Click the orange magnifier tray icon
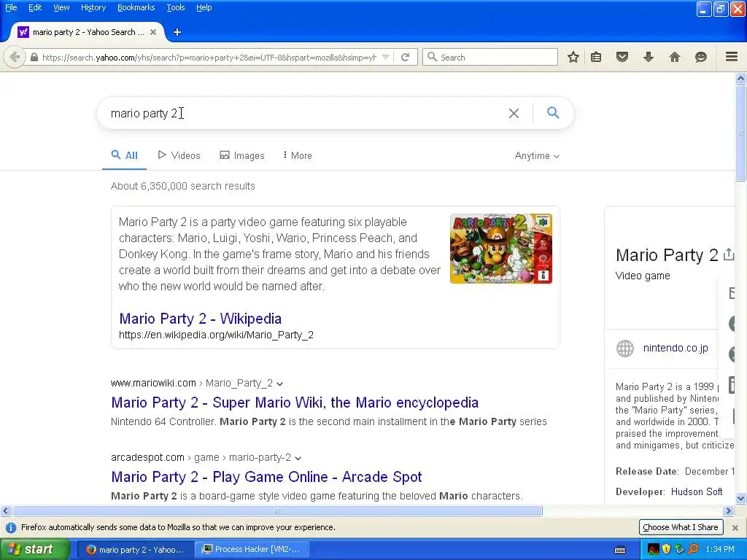This screenshot has width=747, height=560. click(693, 550)
